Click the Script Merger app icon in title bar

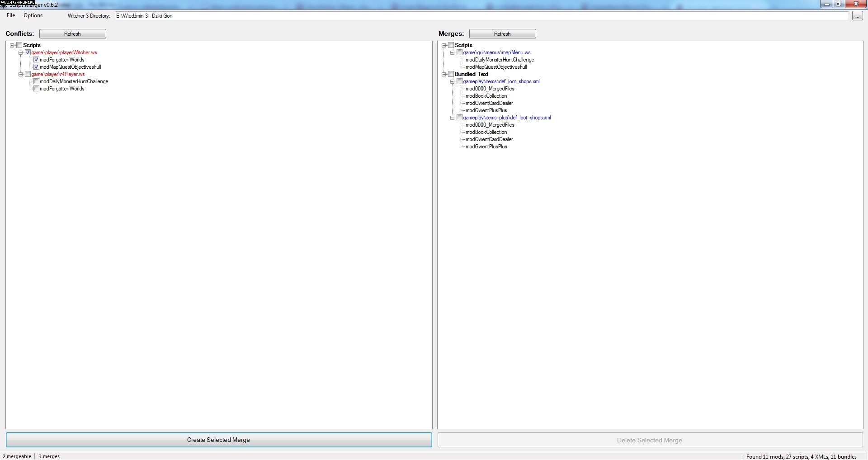pos(4,5)
